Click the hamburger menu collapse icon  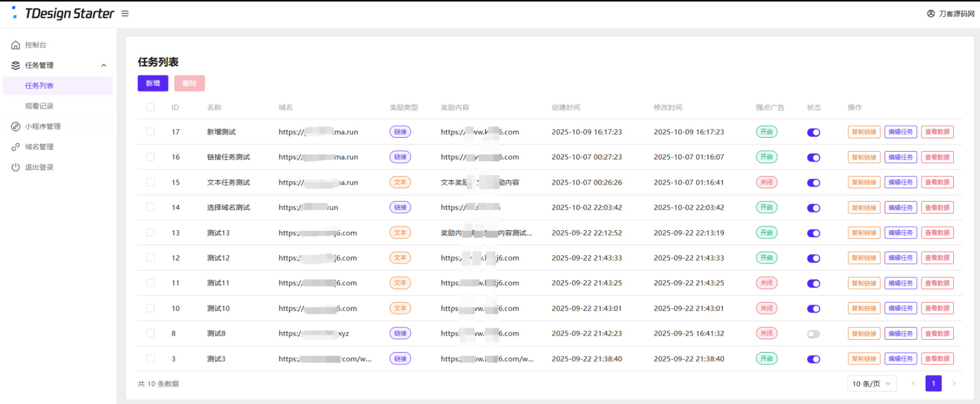(x=125, y=13)
